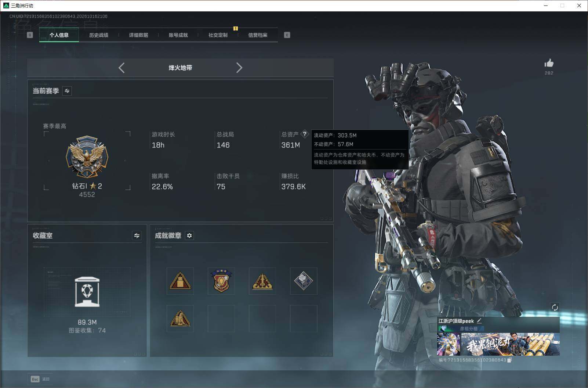
Task: Go to the 账号成就 tab
Action: click(x=178, y=35)
